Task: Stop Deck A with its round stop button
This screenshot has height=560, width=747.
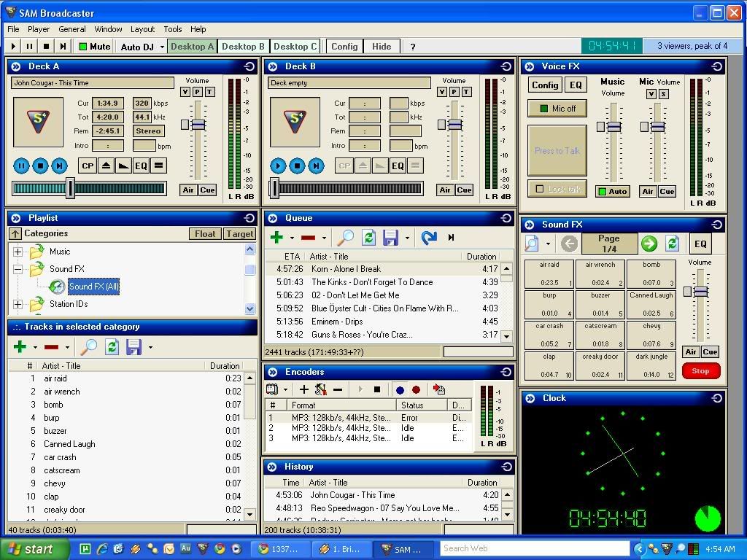Action: click(x=40, y=166)
